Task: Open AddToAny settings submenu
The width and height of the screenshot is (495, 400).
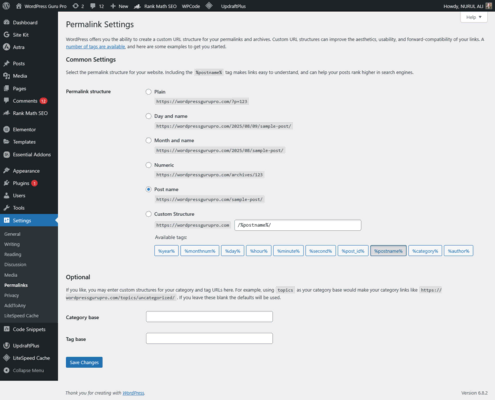Action: coord(15,305)
